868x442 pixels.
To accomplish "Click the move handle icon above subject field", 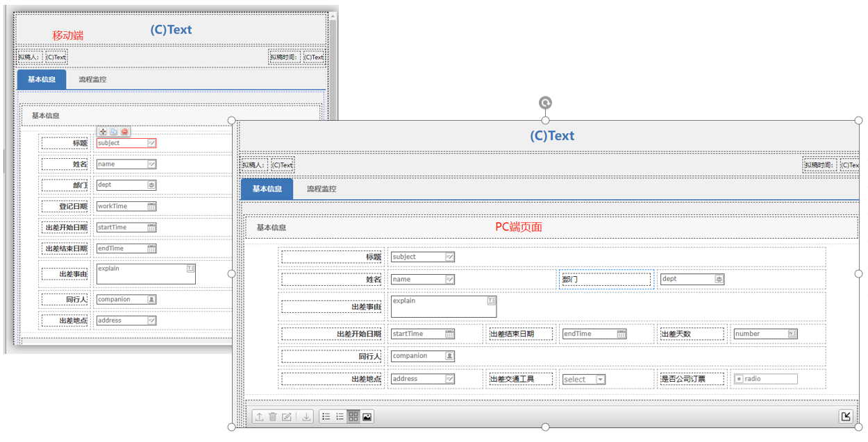I will click(x=103, y=131).
